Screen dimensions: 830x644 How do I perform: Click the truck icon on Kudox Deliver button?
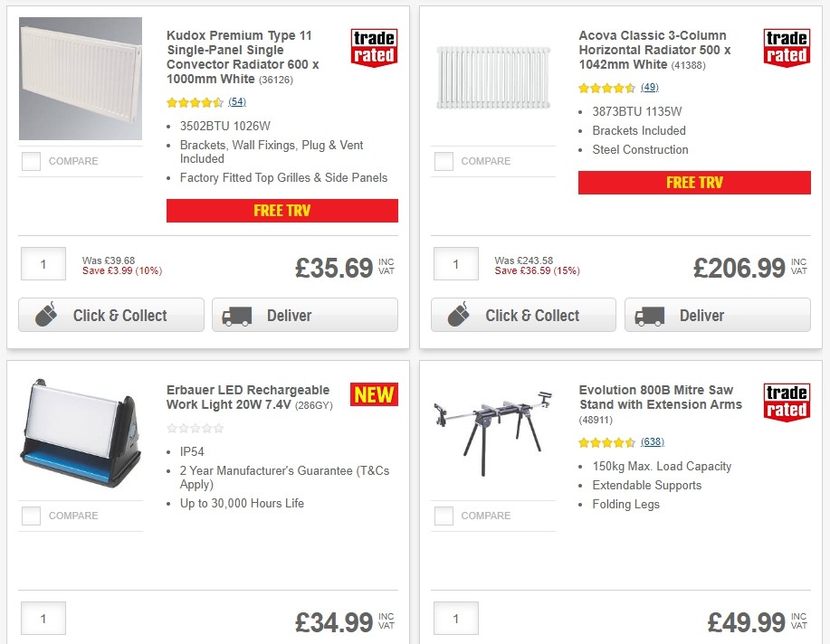[236, 316]
